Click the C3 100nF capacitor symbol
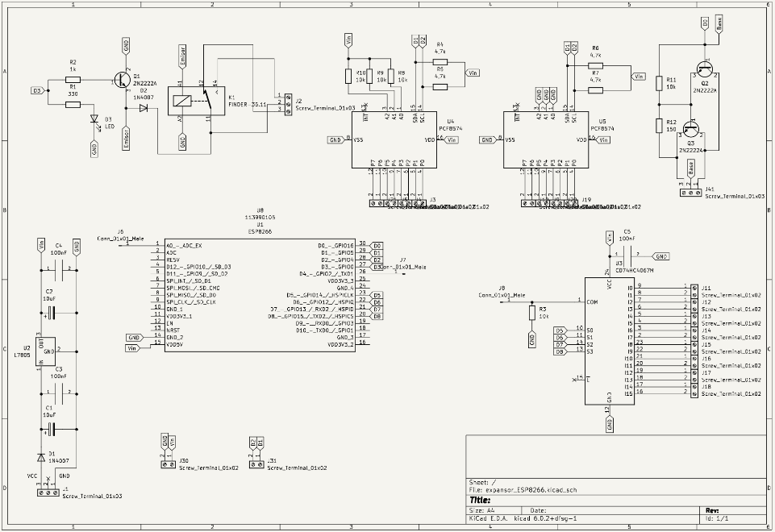The width and height of the screenshot is (775, 532). click(x=58, y=393)
